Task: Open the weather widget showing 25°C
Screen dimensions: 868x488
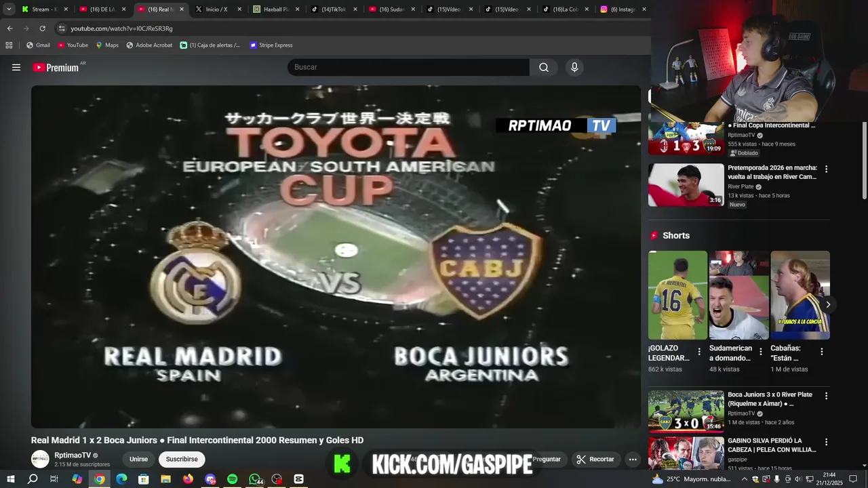Action: [692, 479]
